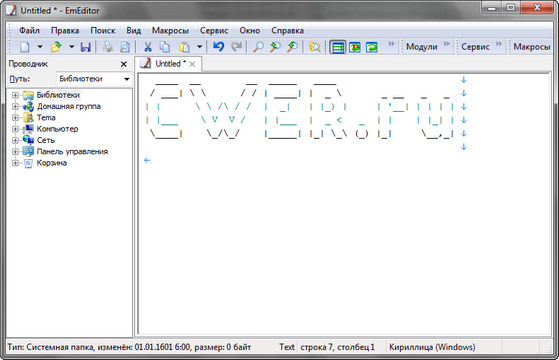Screen dimensions: 559x360
Task: Click status bar position 'строка 7, столбец 1'
Action: tap(337, 347)
